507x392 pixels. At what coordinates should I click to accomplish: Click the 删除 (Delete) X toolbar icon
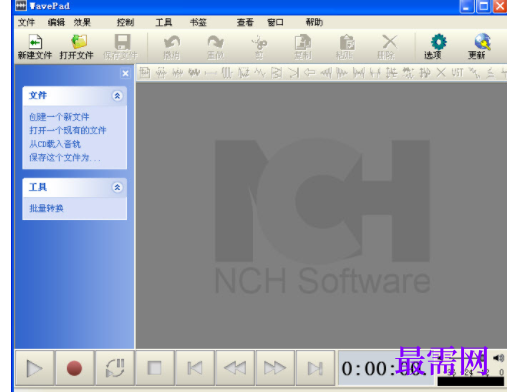[388, 47]
